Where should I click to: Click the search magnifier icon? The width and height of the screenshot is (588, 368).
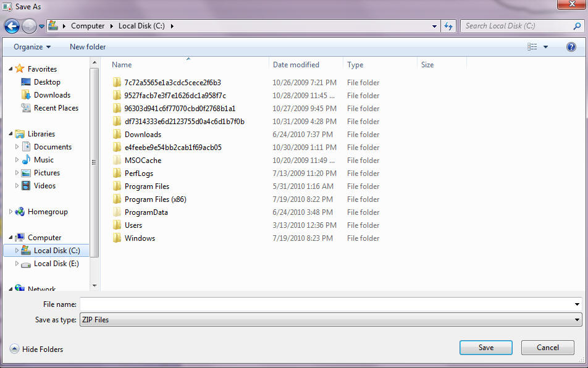(577, 26)
